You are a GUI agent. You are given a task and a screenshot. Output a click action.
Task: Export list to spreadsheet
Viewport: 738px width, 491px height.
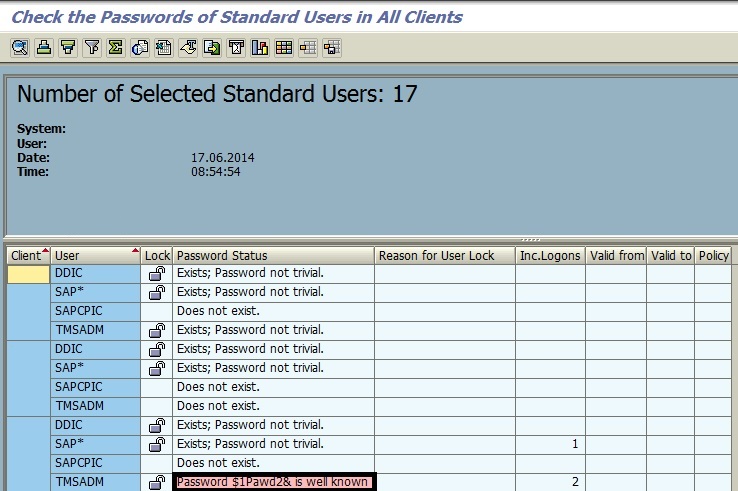[164, 48]
